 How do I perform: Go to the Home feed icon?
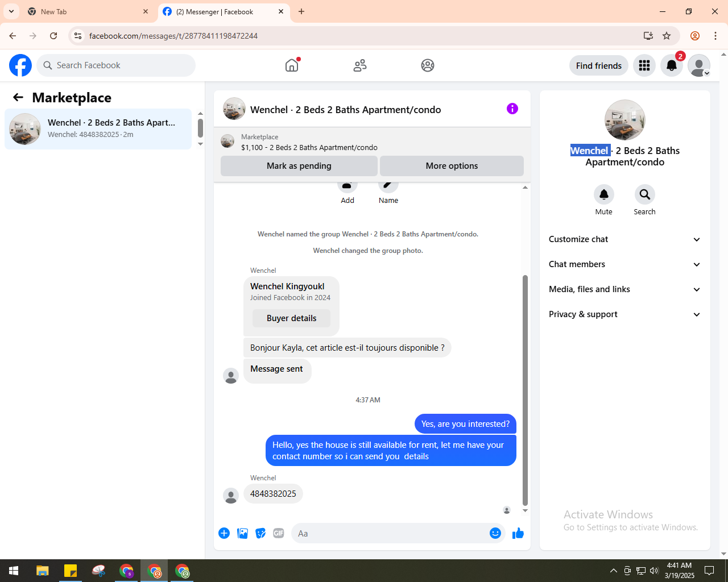click(x=292, y=65)
